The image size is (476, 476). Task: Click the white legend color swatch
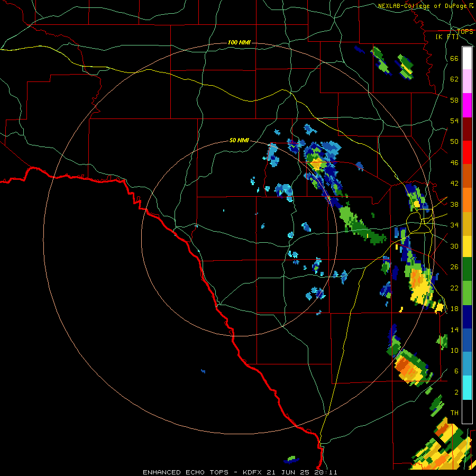click(x=467, y=58)
